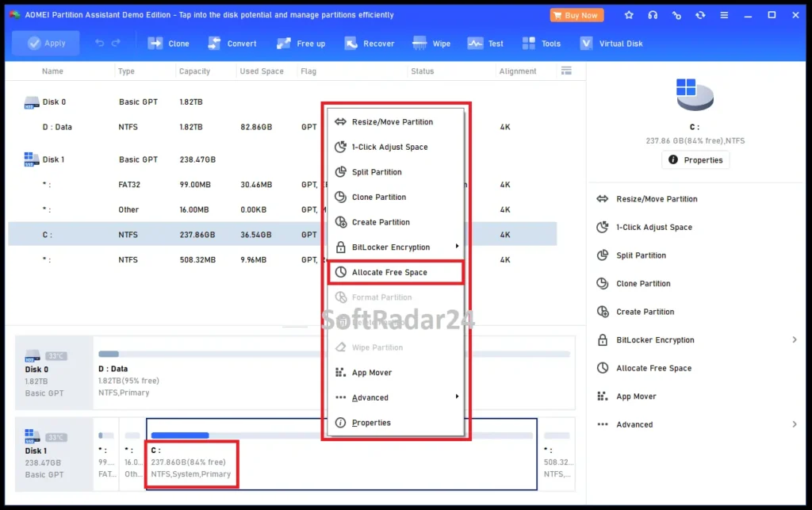812x510 pixels.
Task: Click the redo arrow icon
Action: [116, 43]
